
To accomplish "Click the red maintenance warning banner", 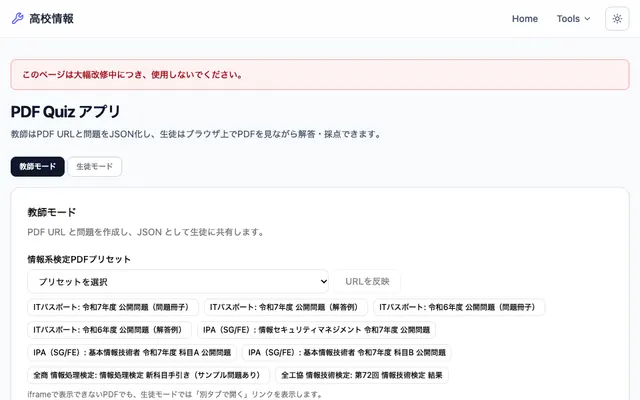I will (x=320, y=75).
